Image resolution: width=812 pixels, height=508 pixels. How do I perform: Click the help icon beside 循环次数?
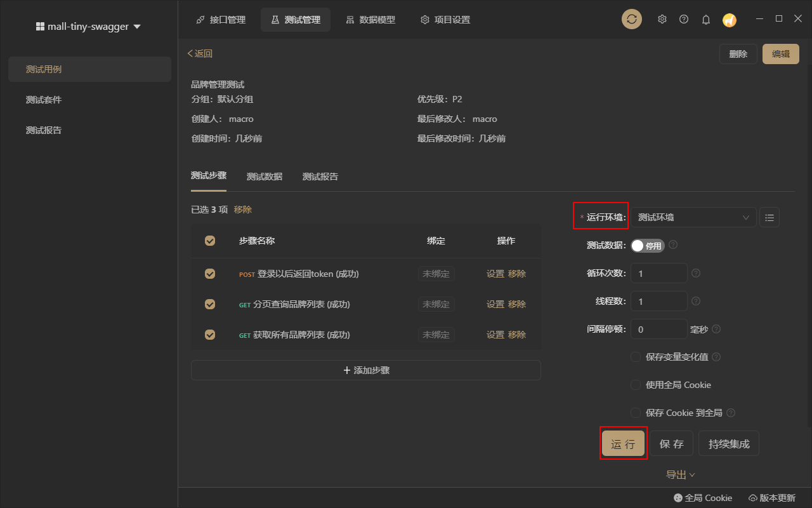(695, 272)
